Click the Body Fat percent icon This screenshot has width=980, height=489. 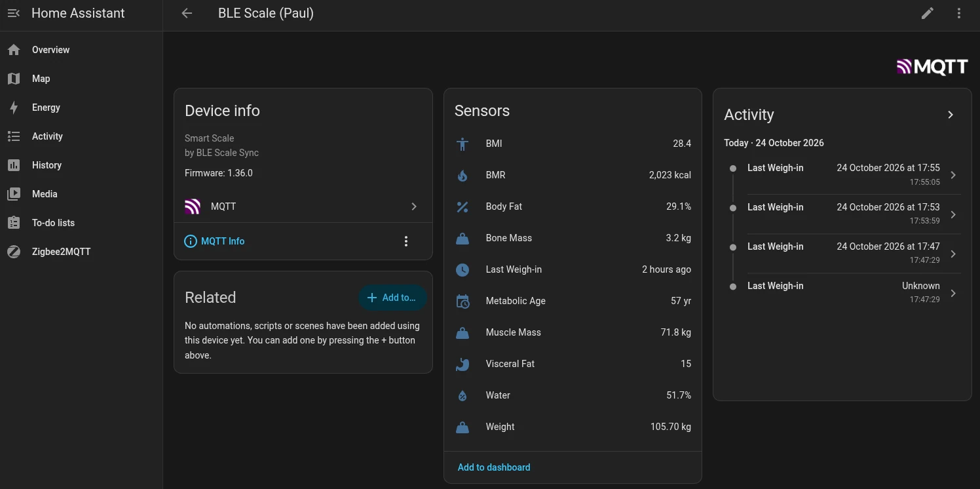[x=462, y=206]
